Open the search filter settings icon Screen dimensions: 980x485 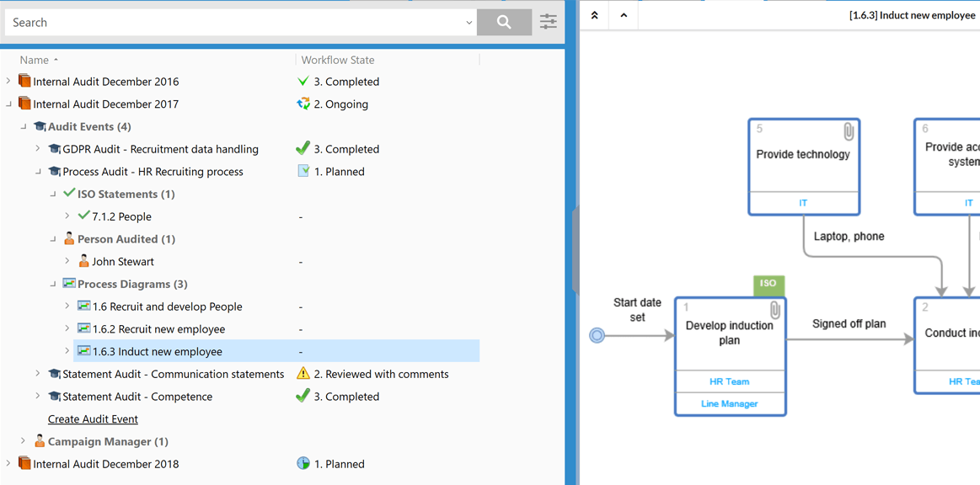tap(548, 22)
